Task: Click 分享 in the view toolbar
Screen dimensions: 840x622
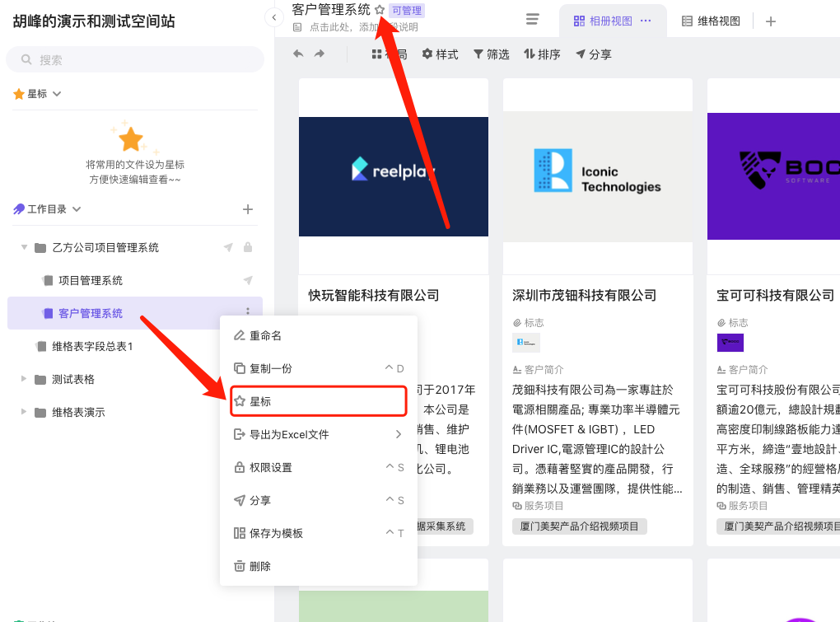Action: 593,54
